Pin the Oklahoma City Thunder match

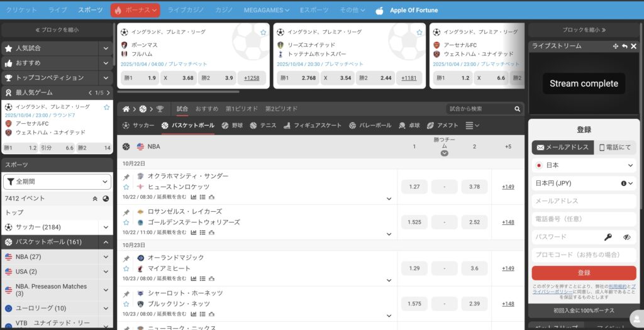pos(126,177)
